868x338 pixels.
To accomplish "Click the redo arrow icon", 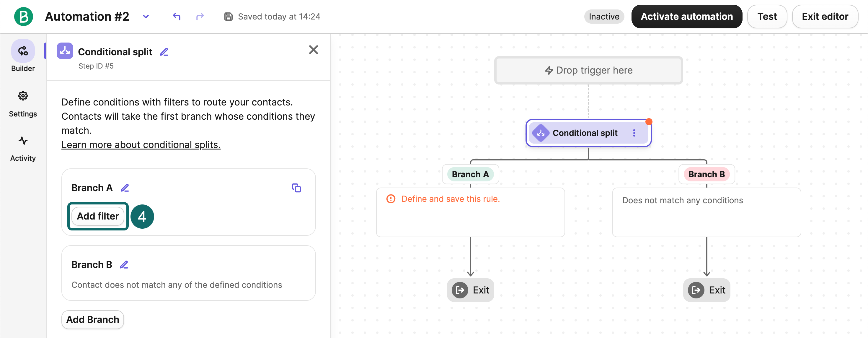I will click(x=200, y=17).
